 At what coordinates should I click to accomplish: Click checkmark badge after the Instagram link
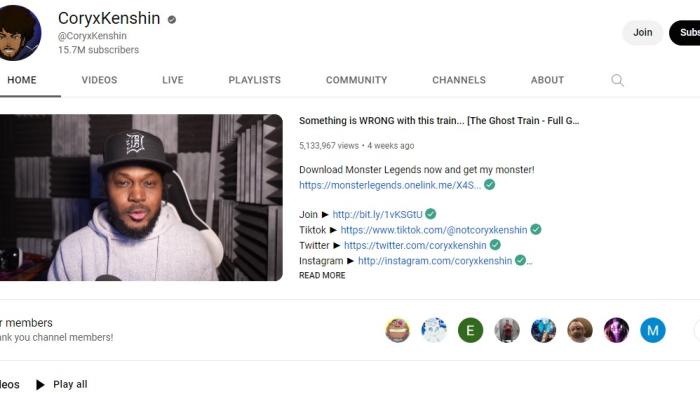click(x=521, y=260)
